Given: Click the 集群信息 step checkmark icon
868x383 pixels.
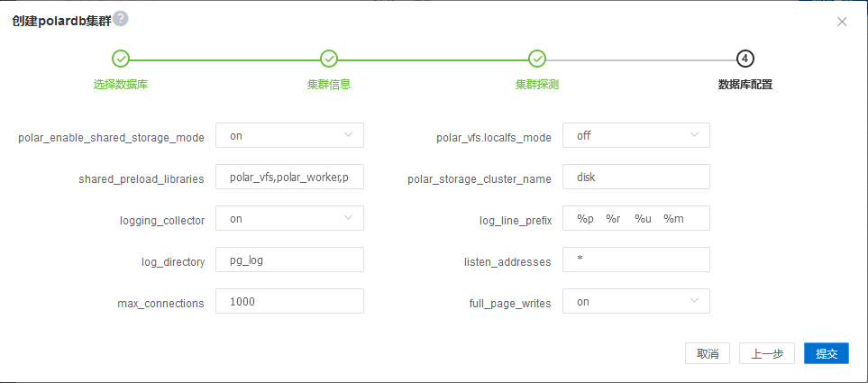Looking at the screenshot, I should tap(329, 58).
